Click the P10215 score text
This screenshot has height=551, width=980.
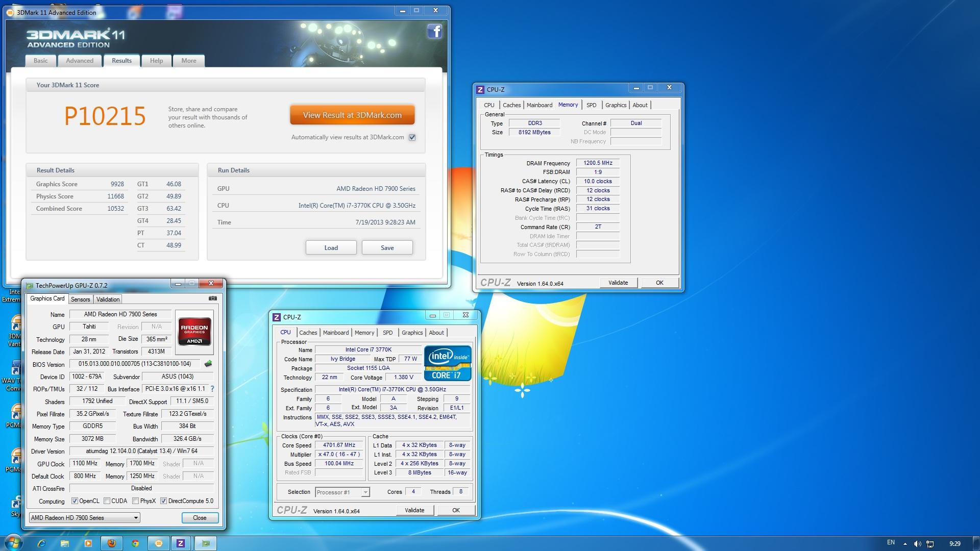[x=105, y=116]
